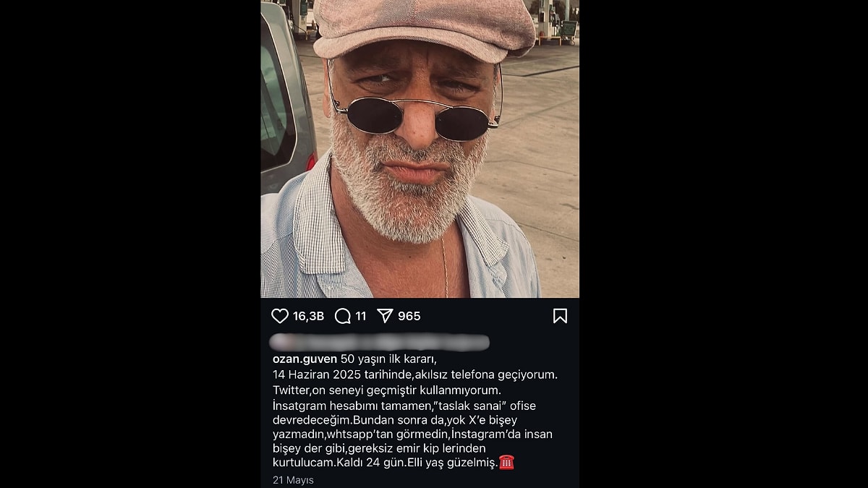Save the post with the bookmark icon
868x488 pixels.
pos(560,316)
